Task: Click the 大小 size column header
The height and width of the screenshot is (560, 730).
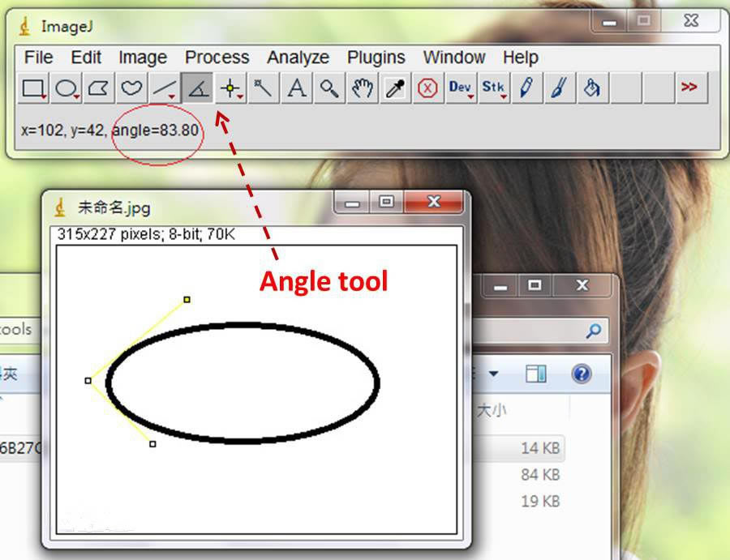Action: [492, 411]
